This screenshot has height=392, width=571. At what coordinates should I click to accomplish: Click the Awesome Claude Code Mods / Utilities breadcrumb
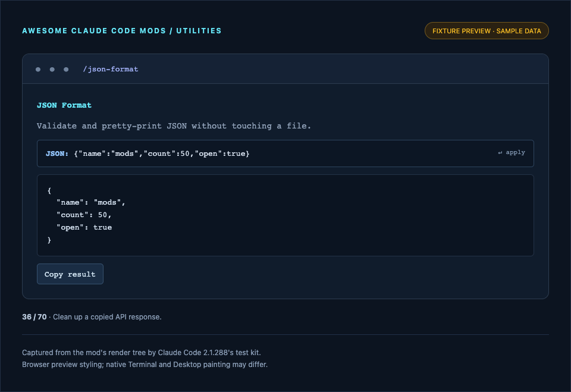(121, 31)
